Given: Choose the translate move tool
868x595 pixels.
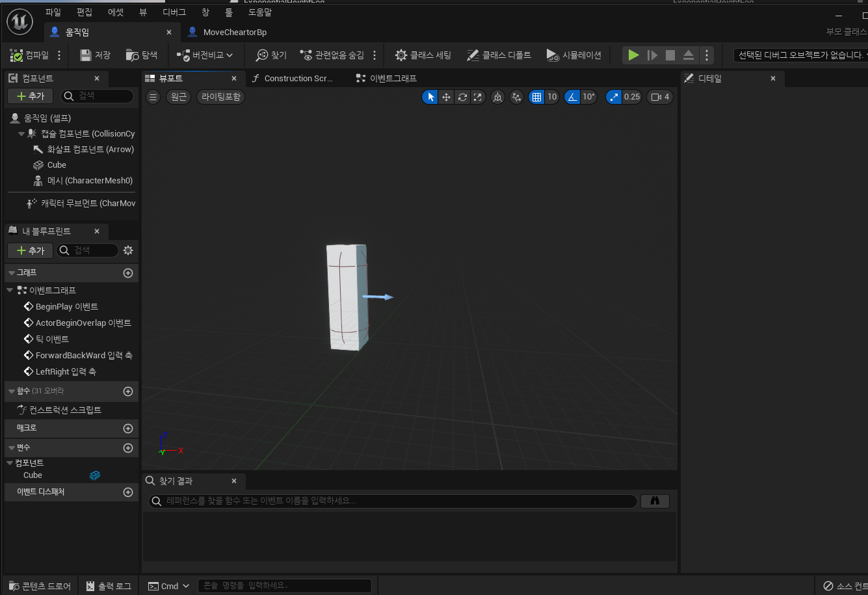Looking at the screenshot, I should click(447, 97).
